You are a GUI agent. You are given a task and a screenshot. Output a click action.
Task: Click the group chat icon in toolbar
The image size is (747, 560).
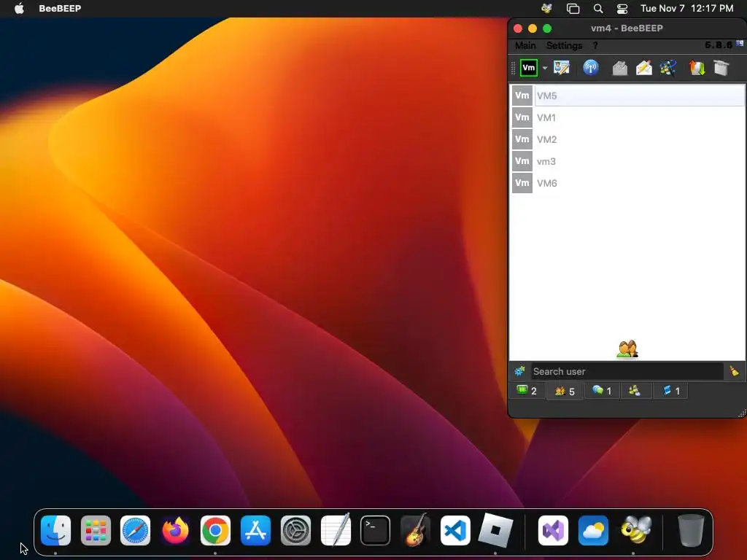[668, 68]
